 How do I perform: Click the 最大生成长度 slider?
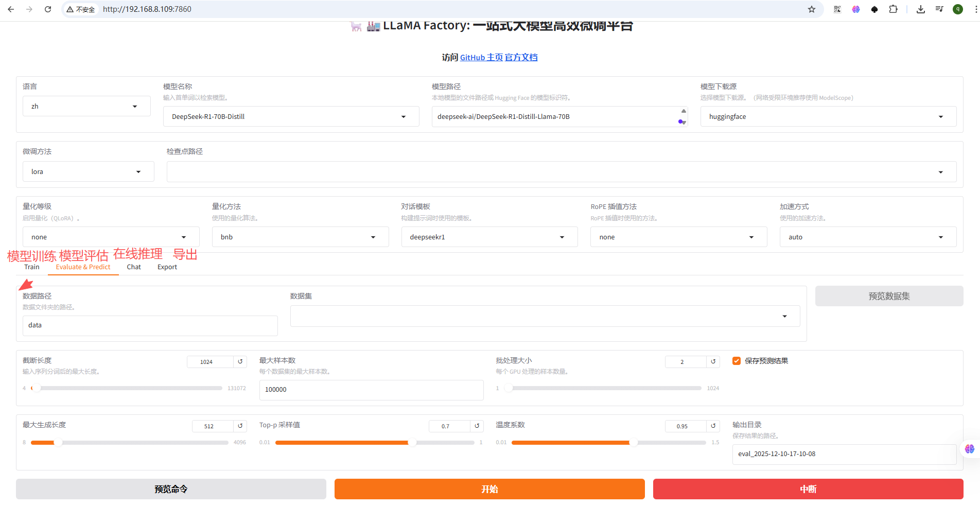tap(129, 442)
